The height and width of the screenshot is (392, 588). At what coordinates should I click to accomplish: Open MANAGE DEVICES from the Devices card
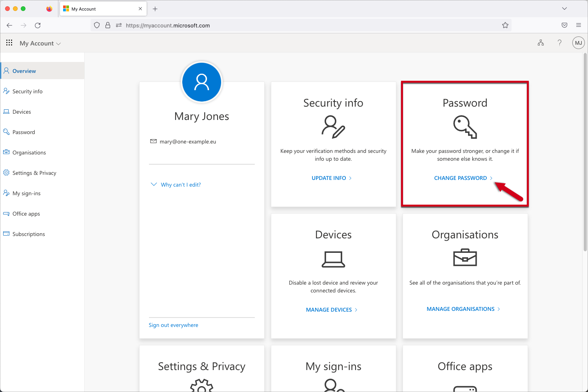coord(329,309)
